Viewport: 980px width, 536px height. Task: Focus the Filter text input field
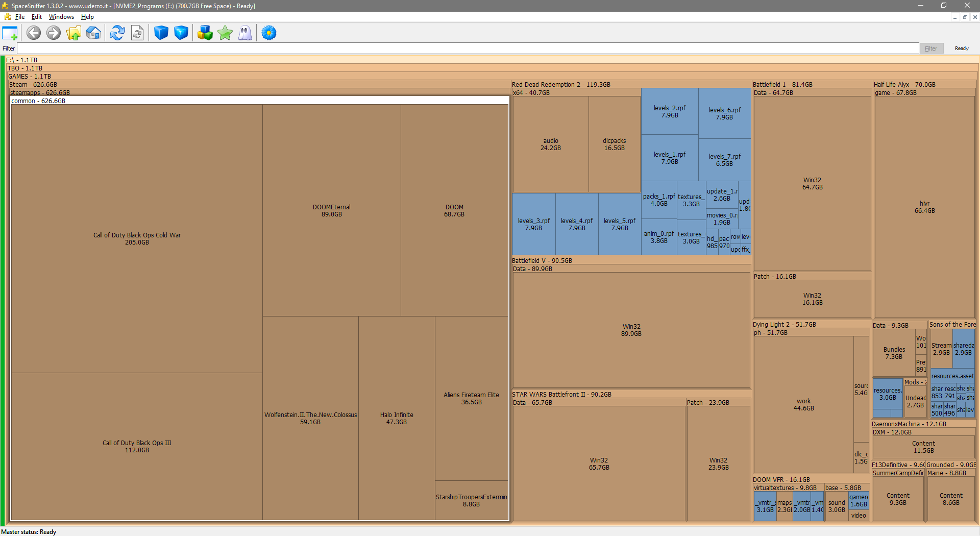[x=468, y=48]
